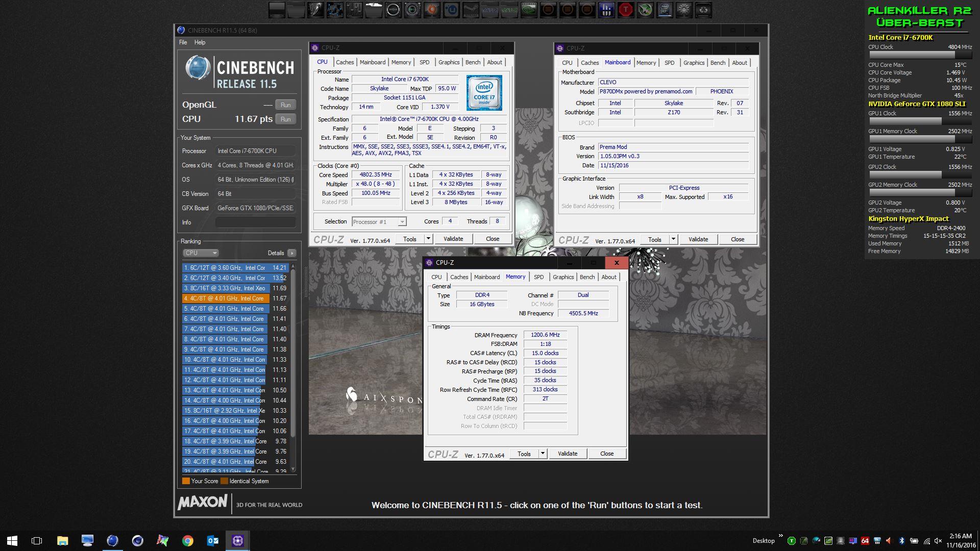Run the OpenGL benchmark in Cinebench
Screen dimensions: 980x551
click(x=285, y=105)
